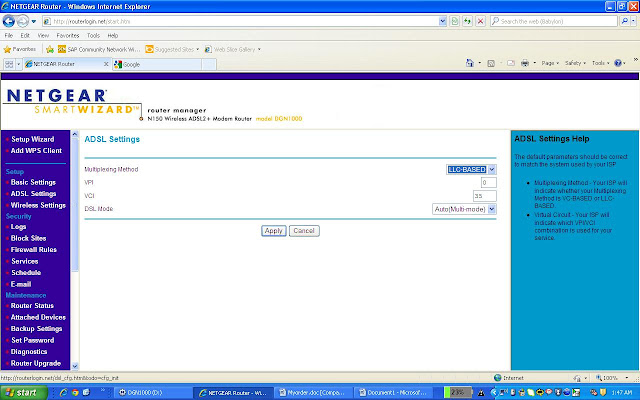This screenshot has height=400, width=640.
Task: Click the Apply button
Action: (273, 231)
